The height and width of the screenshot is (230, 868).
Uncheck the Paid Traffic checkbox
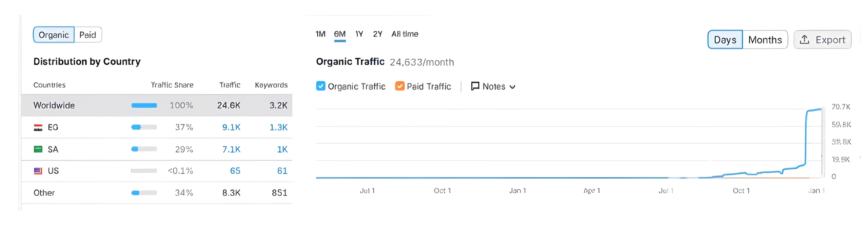[x=399, y=86]
